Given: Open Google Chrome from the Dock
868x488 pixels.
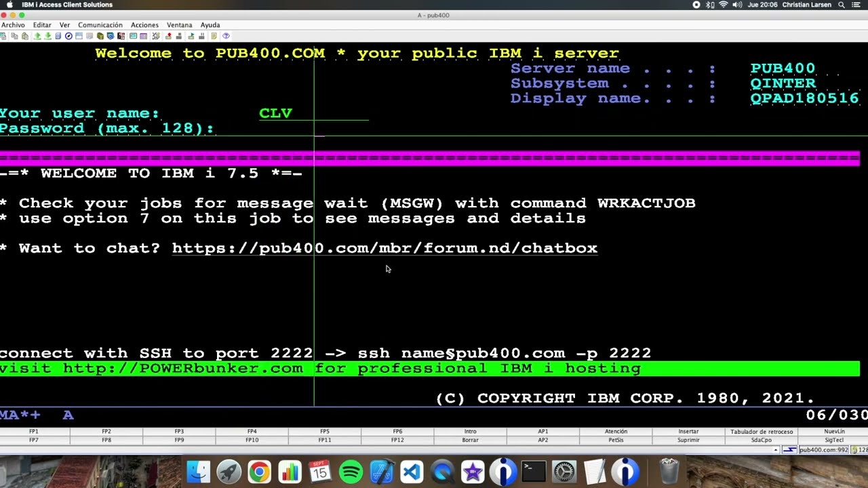Looking at the screenshot, I should click(x=259, y=471).
